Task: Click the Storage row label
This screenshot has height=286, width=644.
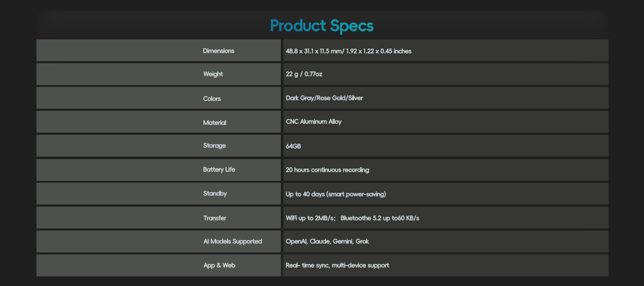Action: (214, 146)
